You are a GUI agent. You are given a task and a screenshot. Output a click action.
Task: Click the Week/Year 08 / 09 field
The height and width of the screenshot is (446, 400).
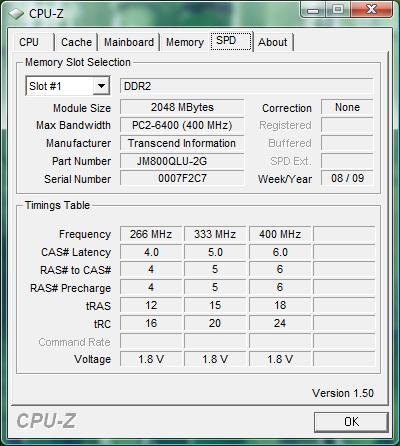(347, 178)
